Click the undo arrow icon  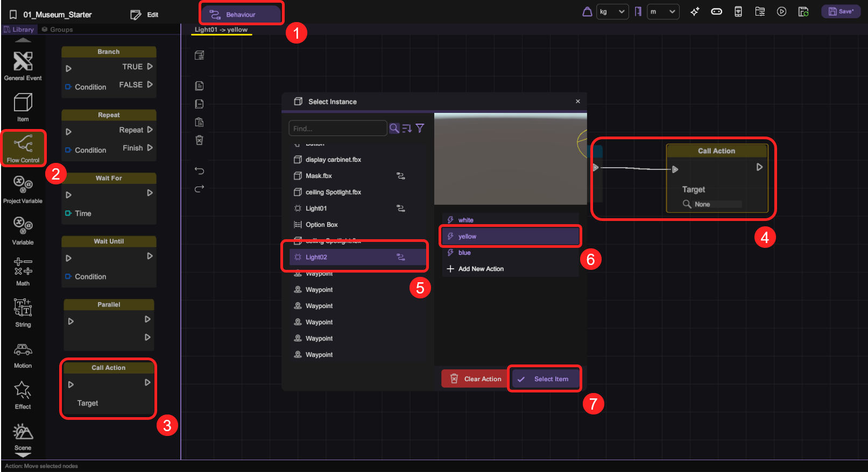[x=199, y=171]
